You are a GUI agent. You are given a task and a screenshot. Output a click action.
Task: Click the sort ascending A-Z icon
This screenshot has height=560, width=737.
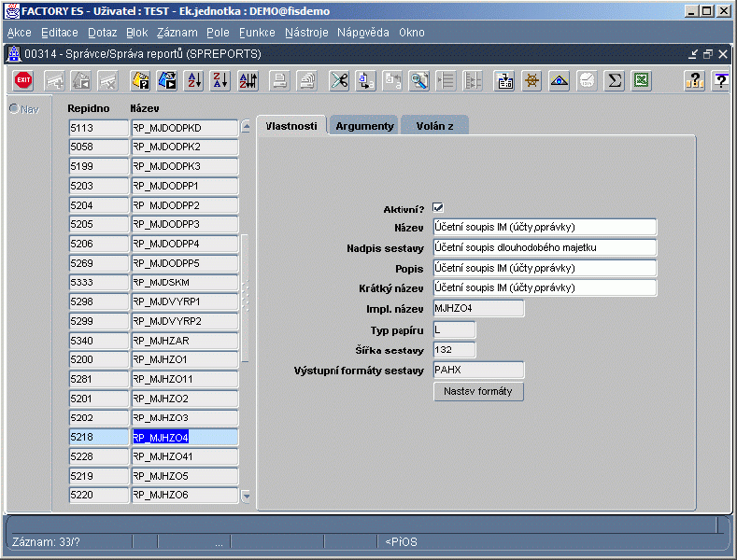tap(194, 81)
